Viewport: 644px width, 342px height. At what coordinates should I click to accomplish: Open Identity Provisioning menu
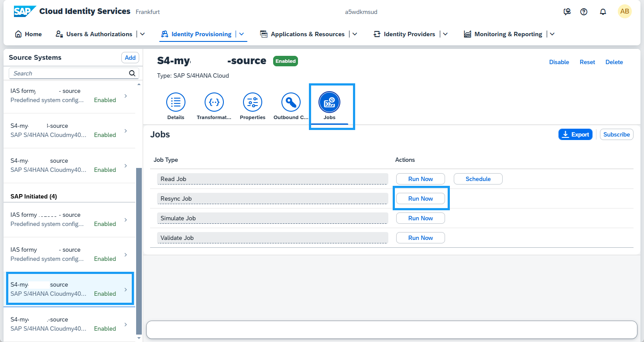click(x=196, y=34)
